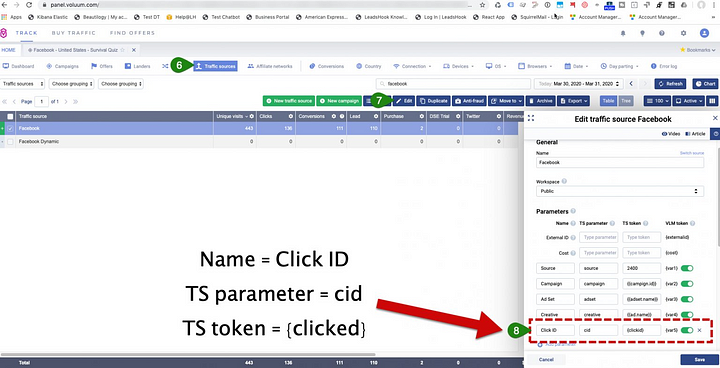This screenshot has width=720, height=368.
Task: Click settings gear on Clicks column
Action: pos(291,116)
